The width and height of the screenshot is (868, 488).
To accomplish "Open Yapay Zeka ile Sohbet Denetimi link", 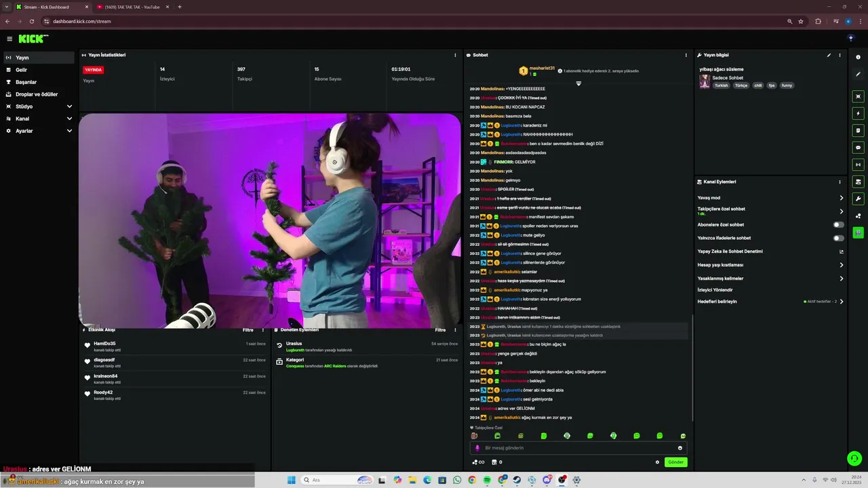I will point(771,251).
